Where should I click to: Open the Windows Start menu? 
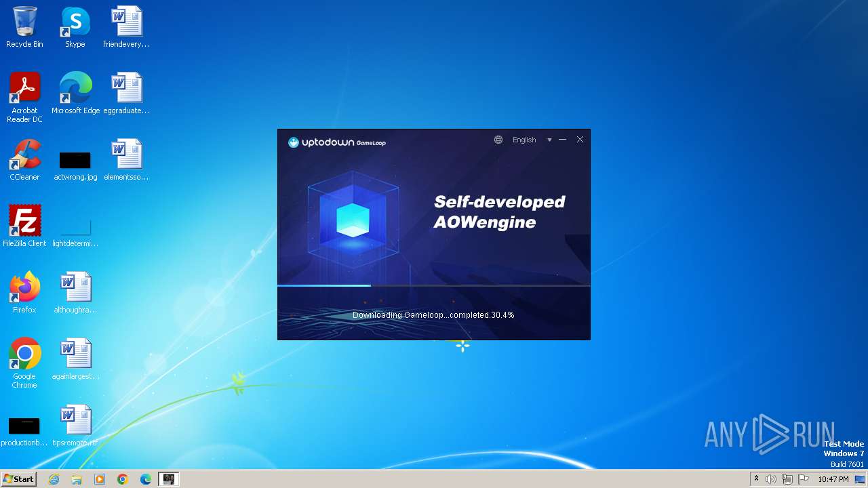click(x=18, y=479)
